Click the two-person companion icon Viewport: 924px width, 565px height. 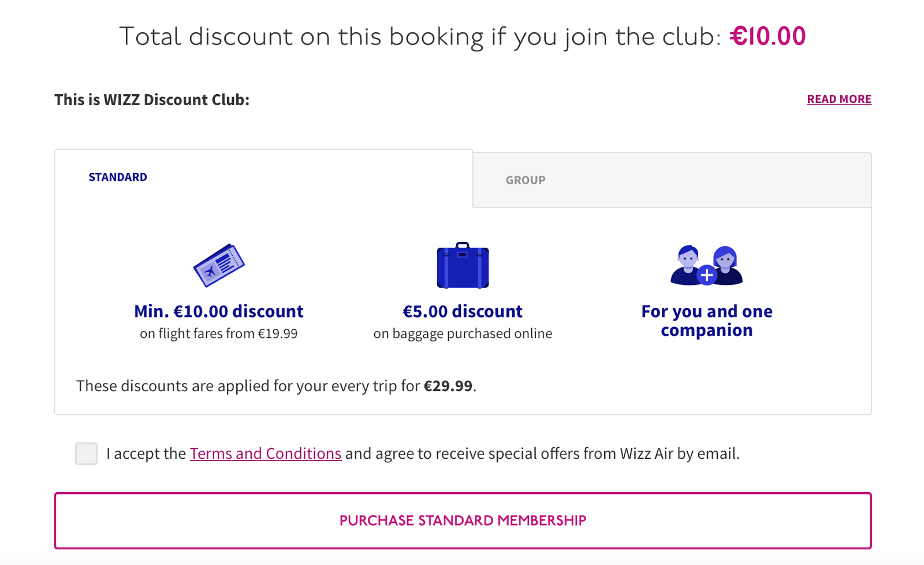pyautogui.click(x=706, y=266)
